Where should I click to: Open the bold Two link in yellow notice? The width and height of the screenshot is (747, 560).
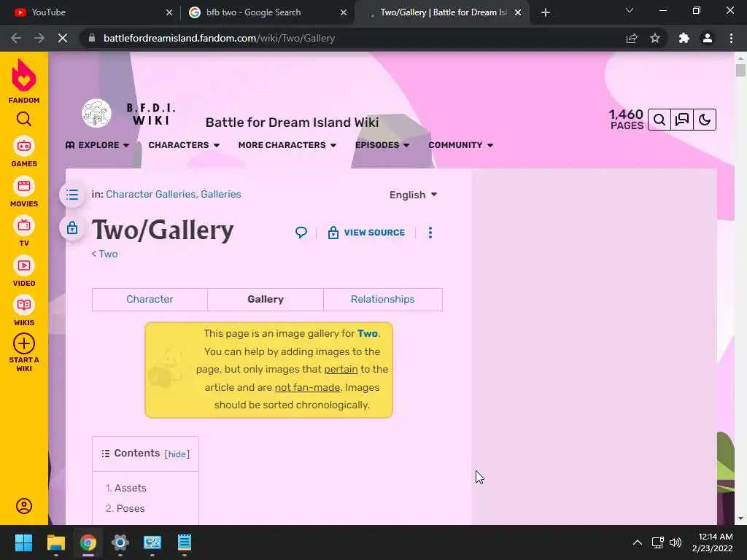(368, 334)
